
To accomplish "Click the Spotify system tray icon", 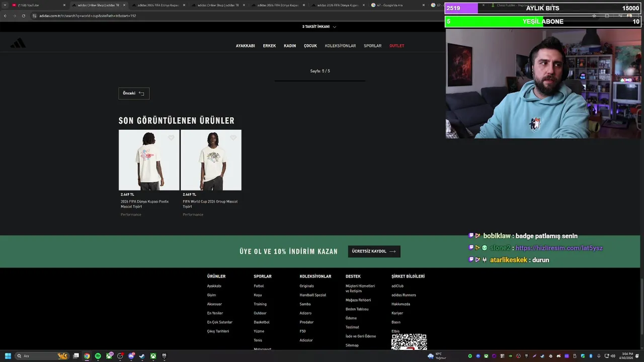I will coord(470,356).
